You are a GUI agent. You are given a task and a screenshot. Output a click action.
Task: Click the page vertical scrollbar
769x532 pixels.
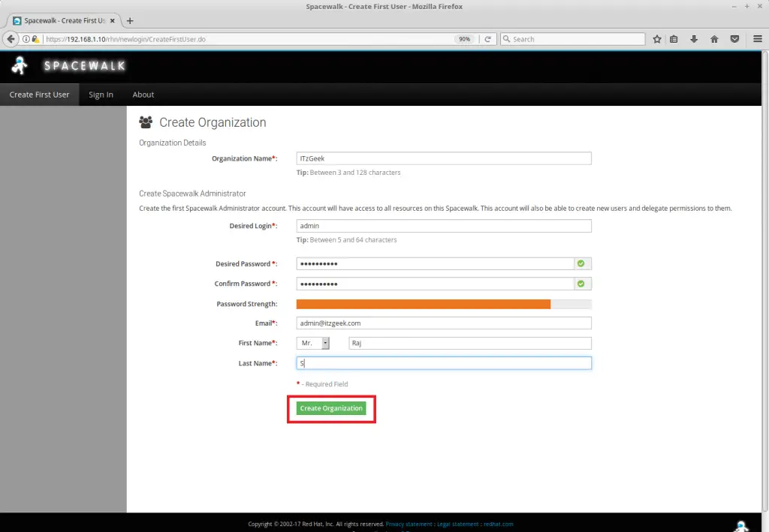click(765, 281)
